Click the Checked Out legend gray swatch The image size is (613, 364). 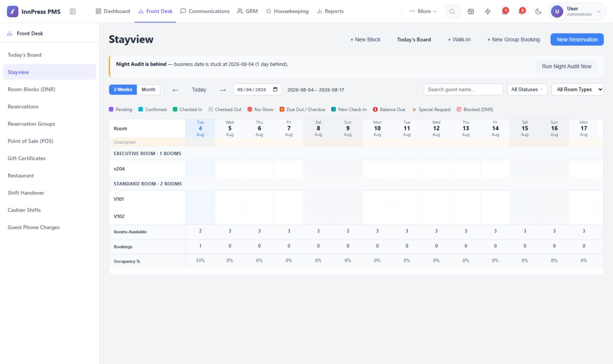coord(211,110)
